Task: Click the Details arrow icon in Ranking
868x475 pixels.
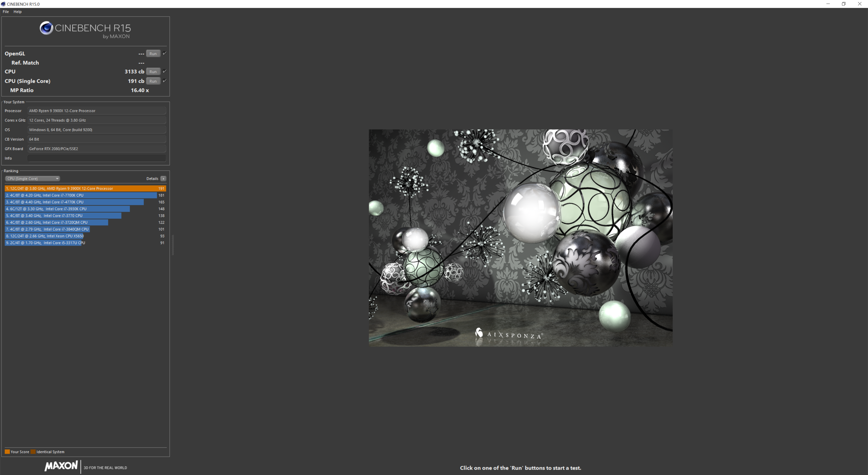Action: [163, 179]
